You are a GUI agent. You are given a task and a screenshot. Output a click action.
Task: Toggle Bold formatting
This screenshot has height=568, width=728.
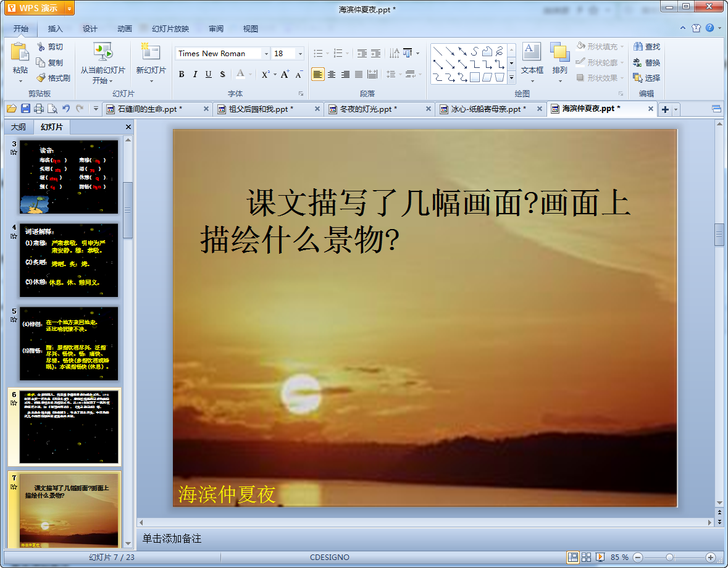[x=182, y=74]
